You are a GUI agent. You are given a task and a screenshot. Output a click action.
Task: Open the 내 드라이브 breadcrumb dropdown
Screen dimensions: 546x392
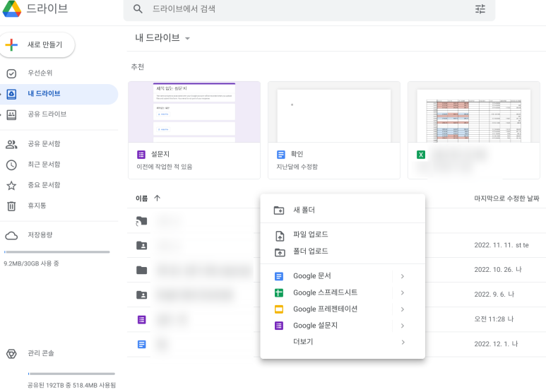point(187,38)
